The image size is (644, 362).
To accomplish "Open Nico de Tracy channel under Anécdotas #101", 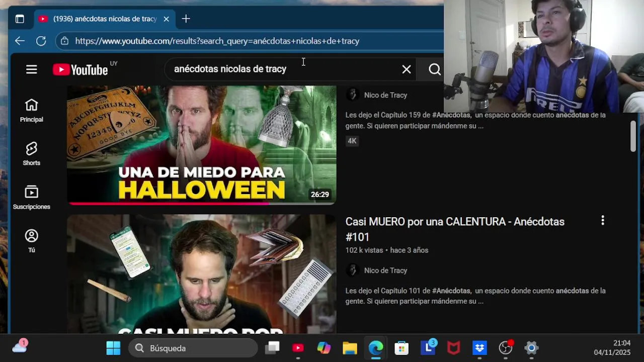I will [385, 270].
